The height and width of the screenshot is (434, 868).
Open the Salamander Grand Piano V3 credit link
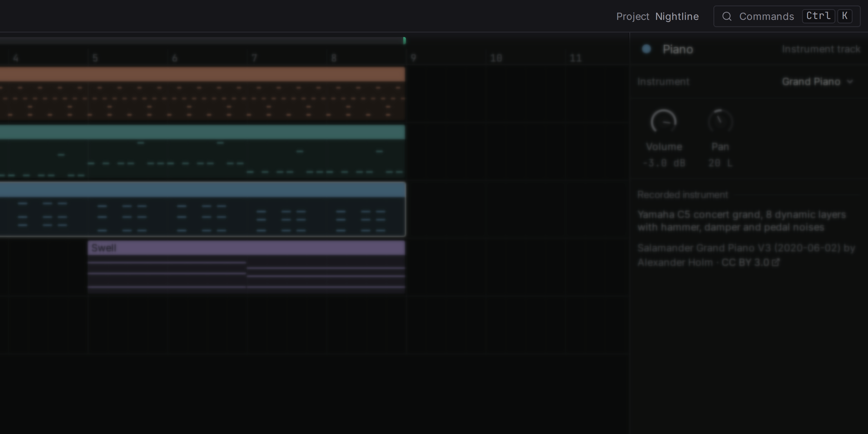(746, 255)
